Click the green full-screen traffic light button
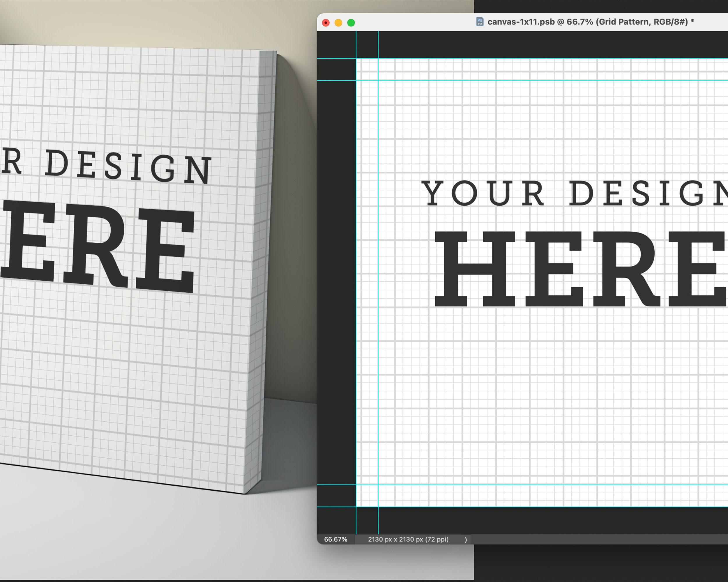Image resolution: width=728 pixels, height=582 pixels. 351,23
